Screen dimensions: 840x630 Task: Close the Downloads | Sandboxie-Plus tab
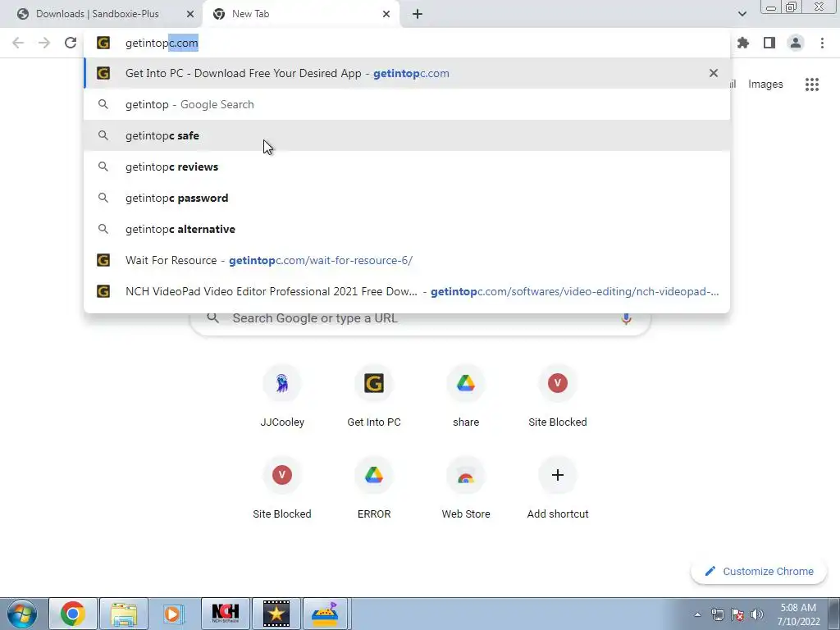click(190, 14)
